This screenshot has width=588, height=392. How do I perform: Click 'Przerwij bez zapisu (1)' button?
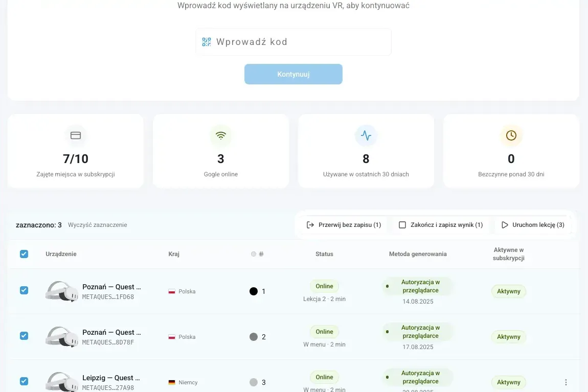(344, 225)
